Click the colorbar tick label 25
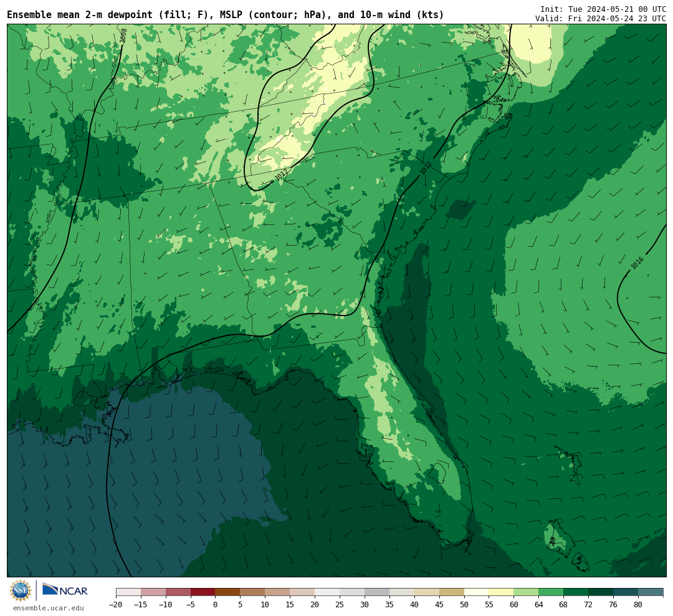Image resolution: width=673 pixels, height=616 pixels. coord(340,604)
